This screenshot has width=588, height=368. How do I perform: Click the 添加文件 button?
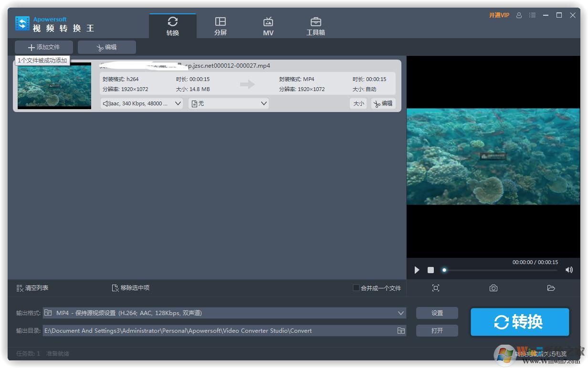[x=44, y=47]
